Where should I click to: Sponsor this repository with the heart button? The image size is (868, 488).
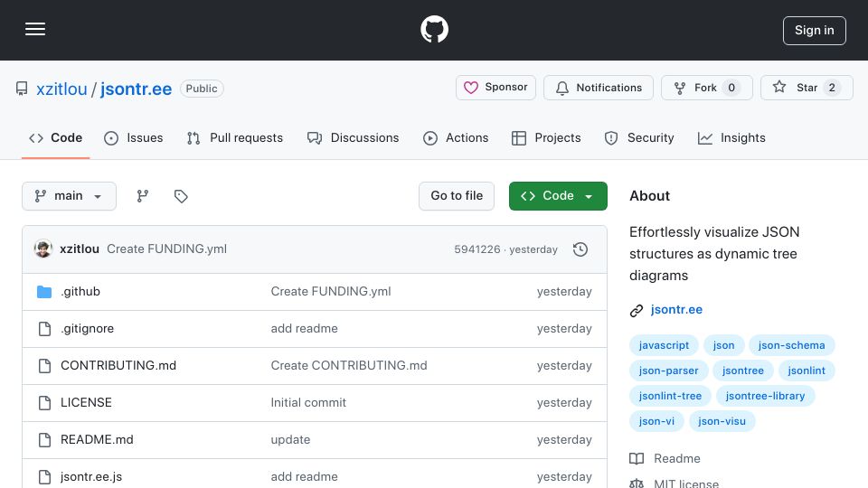(x=496, y=88)
